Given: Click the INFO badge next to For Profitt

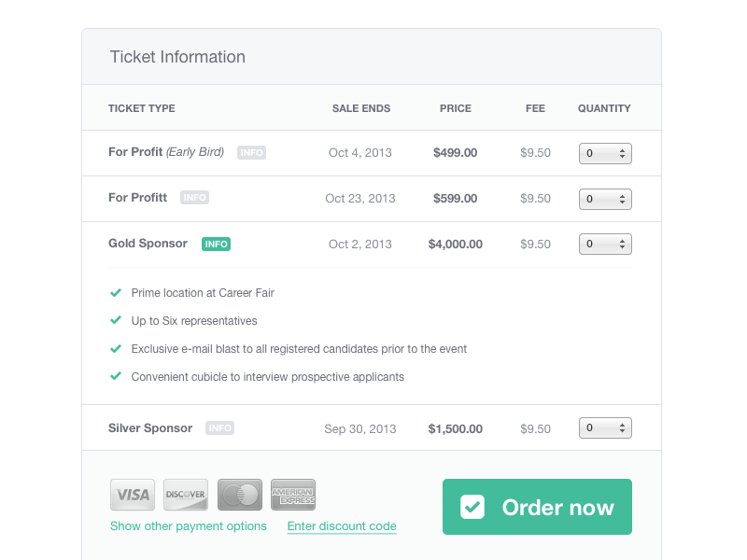Looking at the screenshot, I should tap(195, 197).
